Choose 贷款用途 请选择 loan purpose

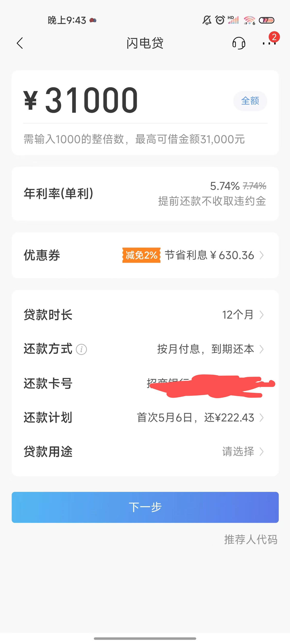click(x=145, y=452)
